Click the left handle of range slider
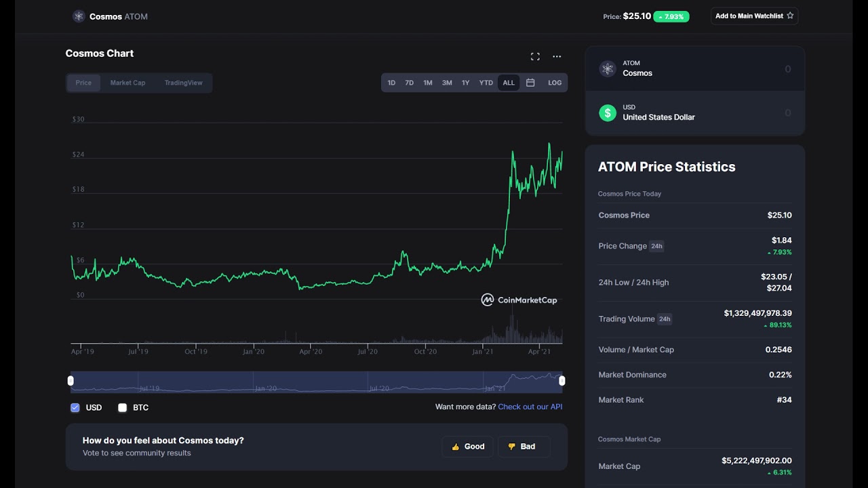 71,381
